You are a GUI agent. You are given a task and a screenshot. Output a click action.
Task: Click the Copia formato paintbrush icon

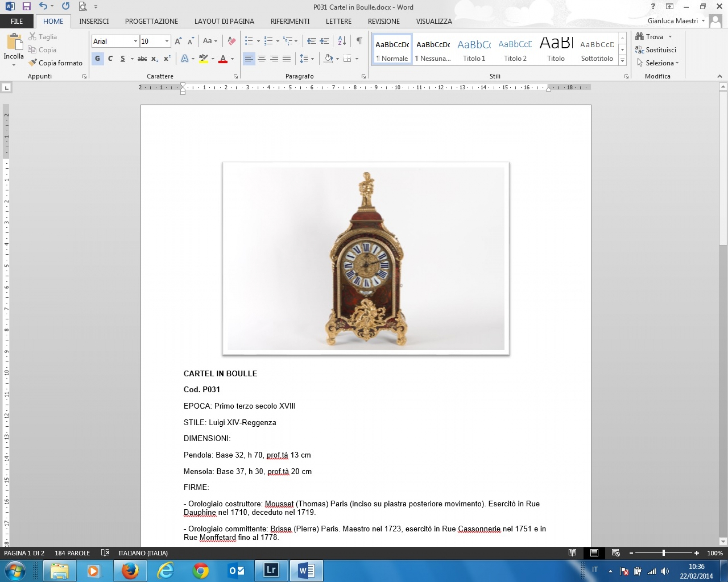(33, 63)
